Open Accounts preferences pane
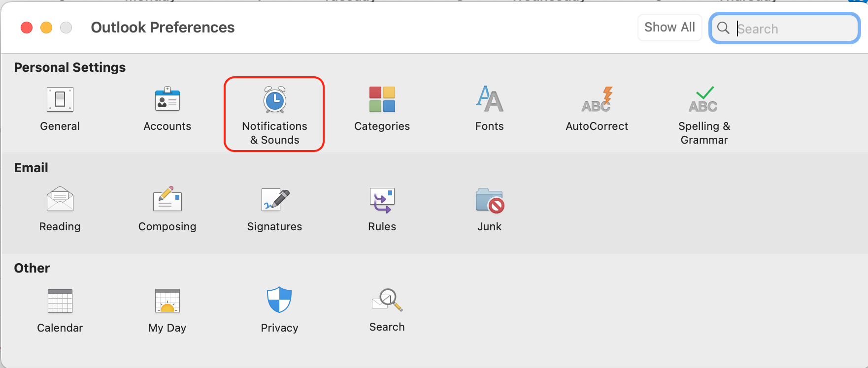The width and height of the screenshot is (868, 368). pyautogui.click(x=167, y=109)
